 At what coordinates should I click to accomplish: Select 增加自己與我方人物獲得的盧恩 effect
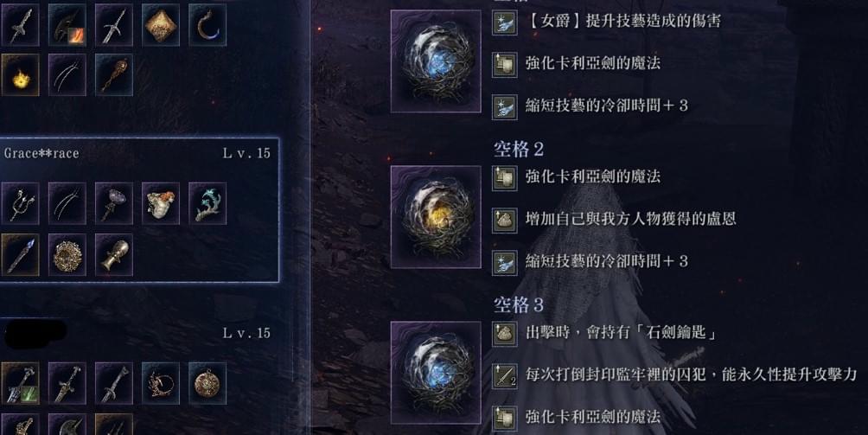tap(630, 219)
